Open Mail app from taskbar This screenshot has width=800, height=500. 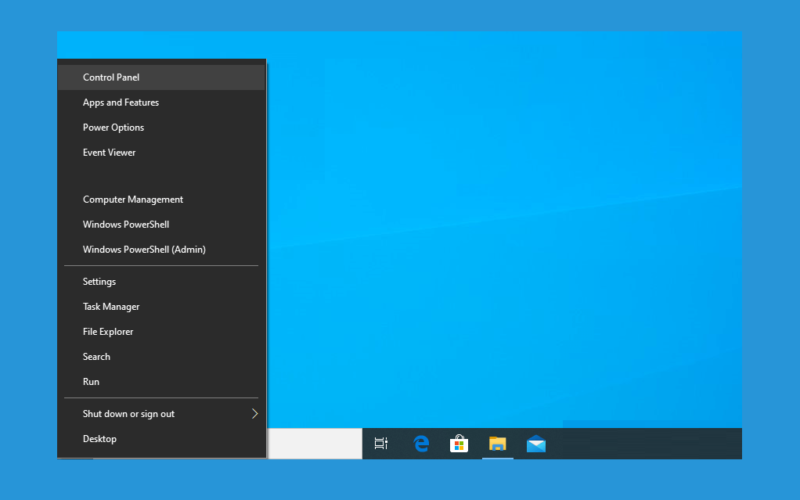point(536,443)
